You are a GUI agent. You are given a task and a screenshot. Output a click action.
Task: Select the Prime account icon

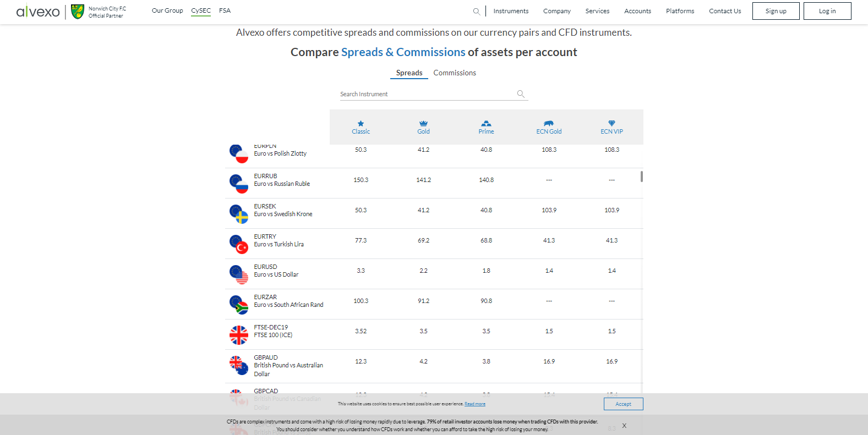pos(487,124)
